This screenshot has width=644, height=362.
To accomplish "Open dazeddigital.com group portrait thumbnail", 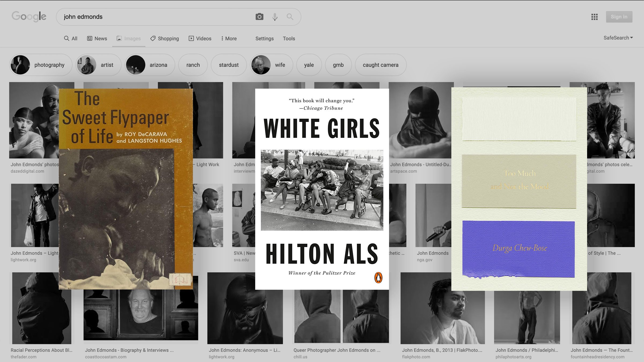I will pyautogui.click(x=34, y=120).
